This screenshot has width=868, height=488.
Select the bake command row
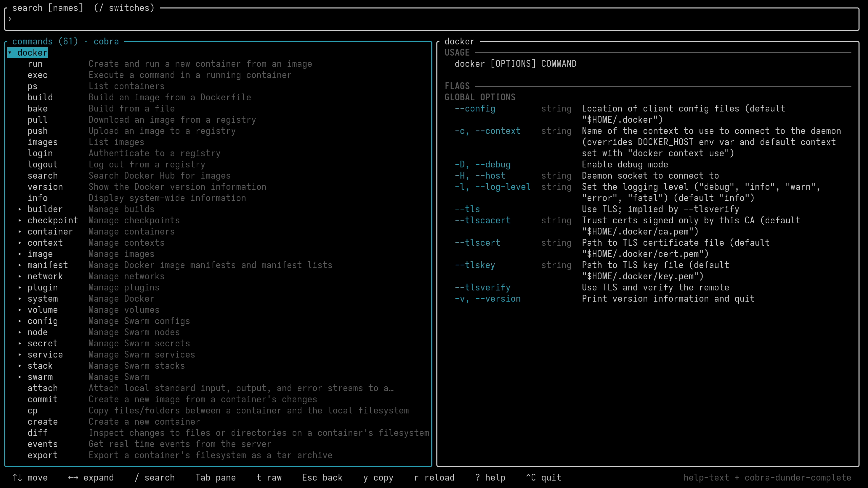click(219, 109)
